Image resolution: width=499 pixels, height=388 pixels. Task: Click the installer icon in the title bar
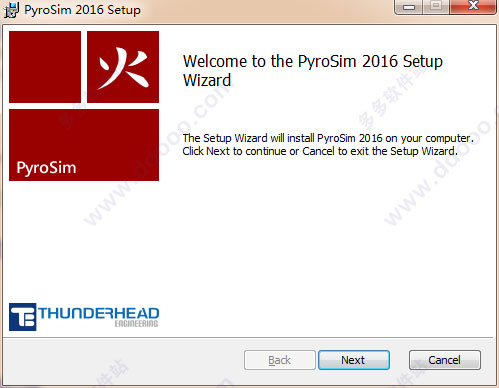point(11,10)
